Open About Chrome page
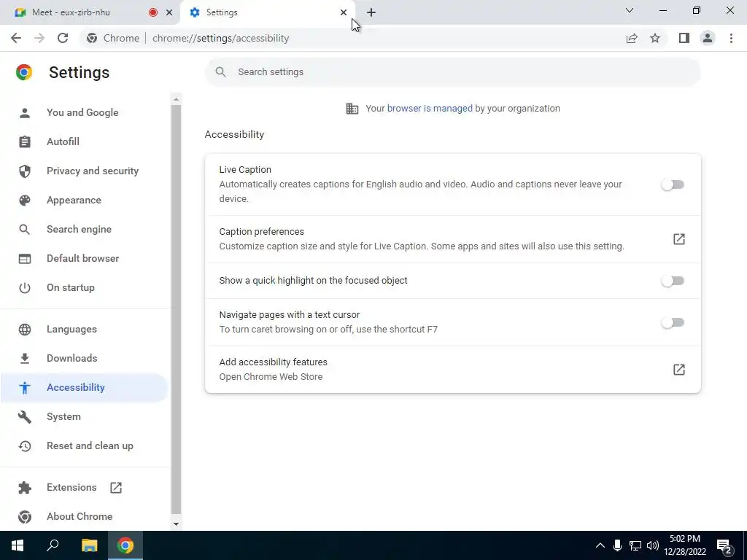The width and height of the screenshot is (747, 560). [x=80, y=516]
